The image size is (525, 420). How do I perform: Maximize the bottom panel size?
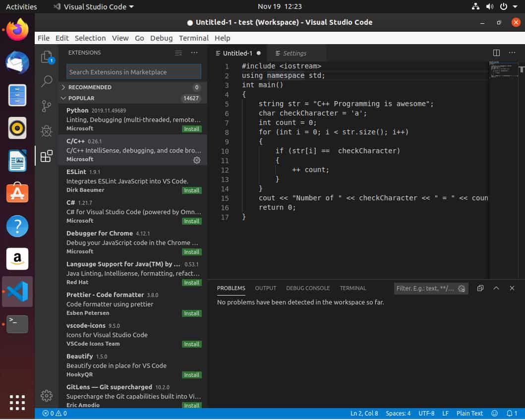point(496,288)
